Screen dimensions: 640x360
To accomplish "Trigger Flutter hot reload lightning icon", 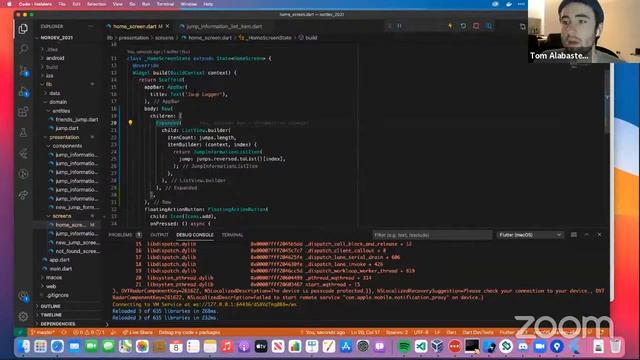I will click(x=450, y=26).
